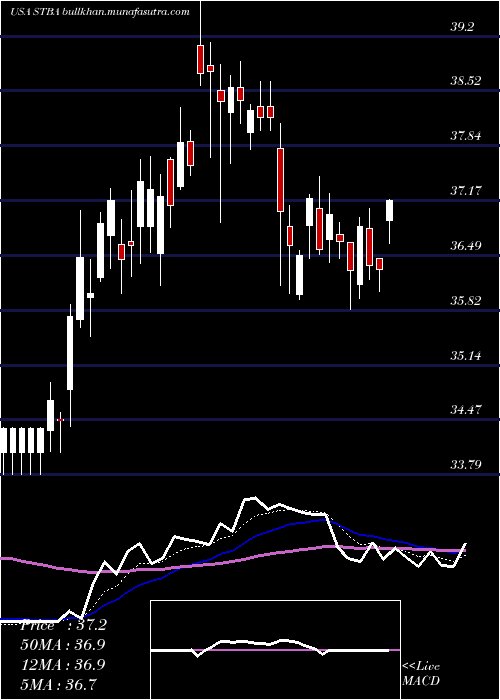The height and width of the screenshot is (700, 500).
Task: Click inside the MACD inset chart box
Action: tap(275, 650)
